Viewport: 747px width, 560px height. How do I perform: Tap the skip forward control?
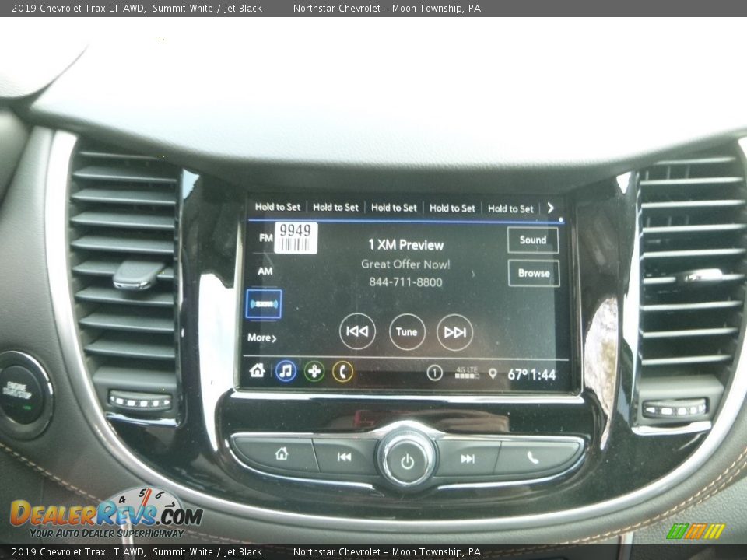[x=454, y=332]
